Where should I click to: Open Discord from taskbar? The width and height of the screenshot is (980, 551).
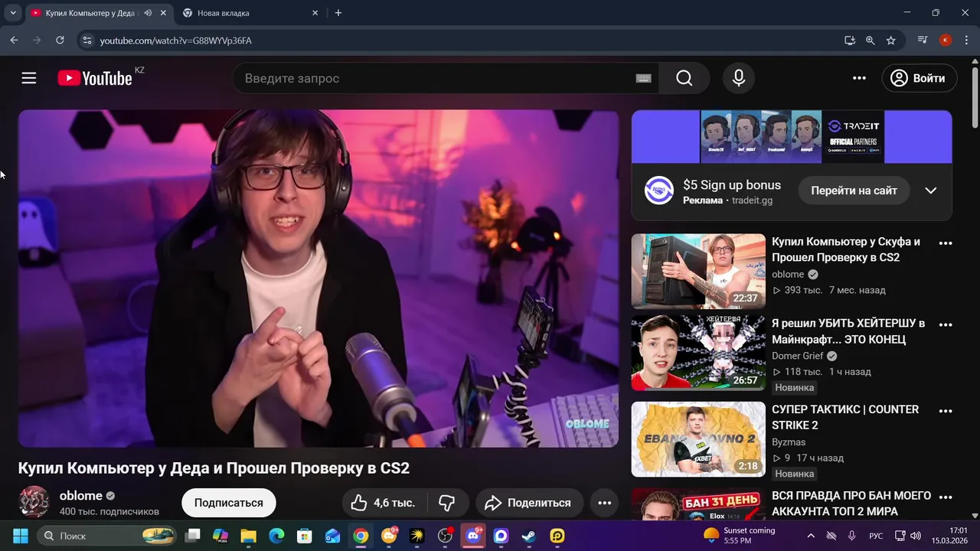[x=472, y=536]
